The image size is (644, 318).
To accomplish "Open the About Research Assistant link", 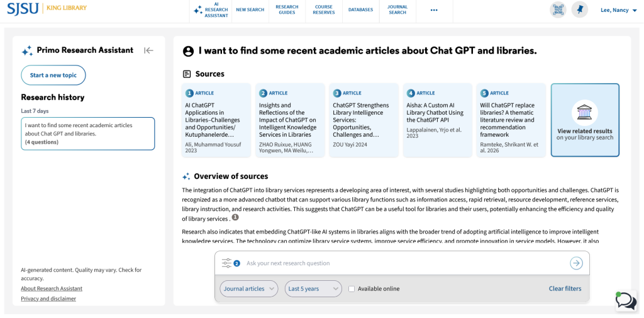I will 52,288.
